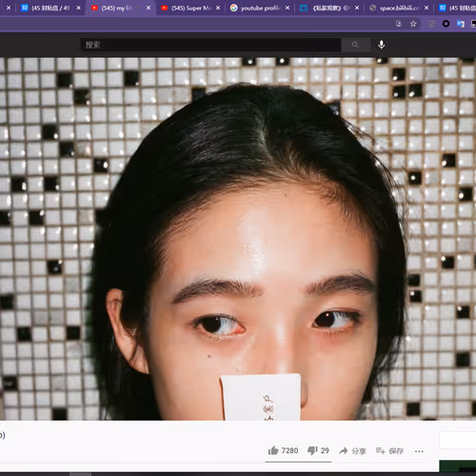476x476 pixels.
Task: Dislike the video showing 29 dislikes
Action: [x=318, y=450]
